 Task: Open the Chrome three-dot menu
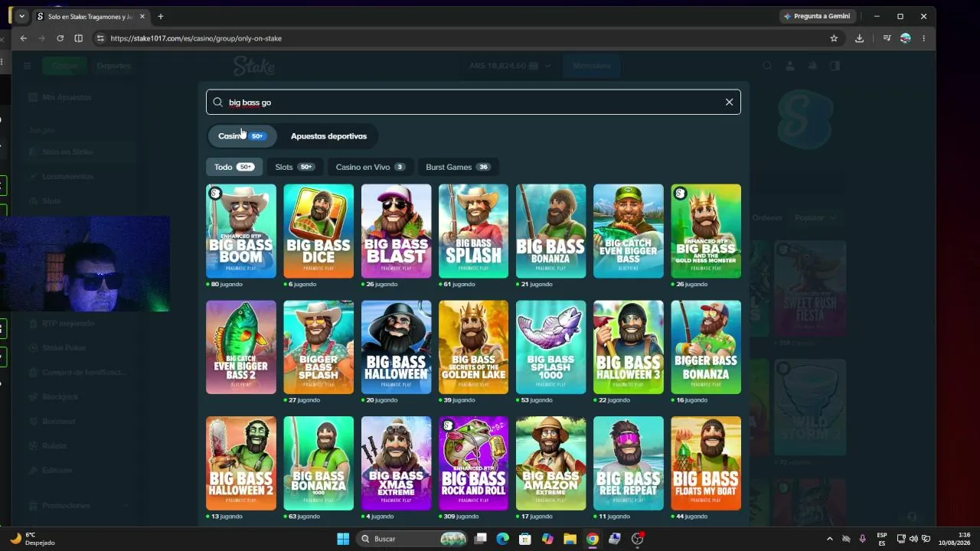[923, 38]
